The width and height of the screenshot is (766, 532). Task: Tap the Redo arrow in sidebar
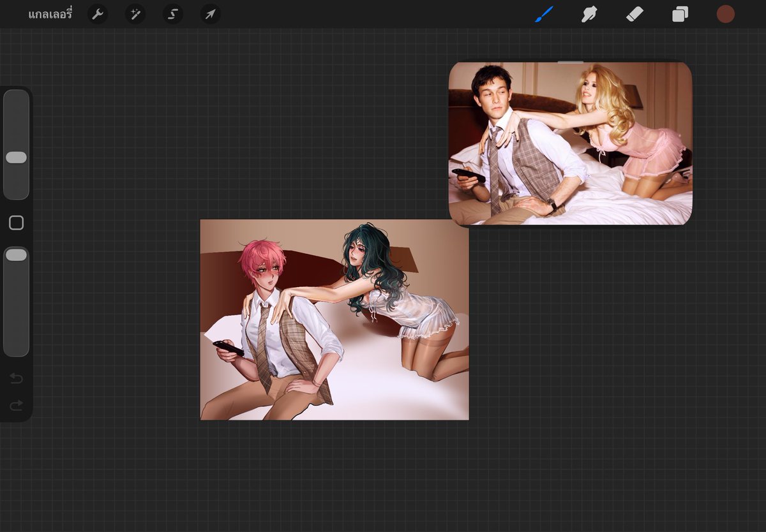coord(16,404)
